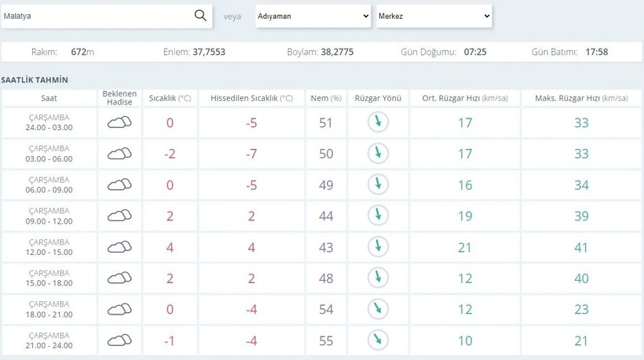
Task: Click the Gün Batımı 17:58 value
Action: point(596,52)
